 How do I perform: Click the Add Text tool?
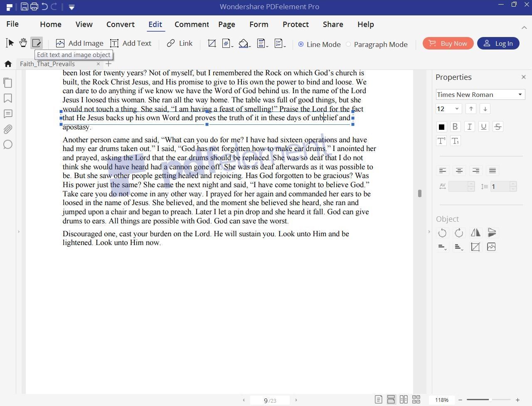131,43
